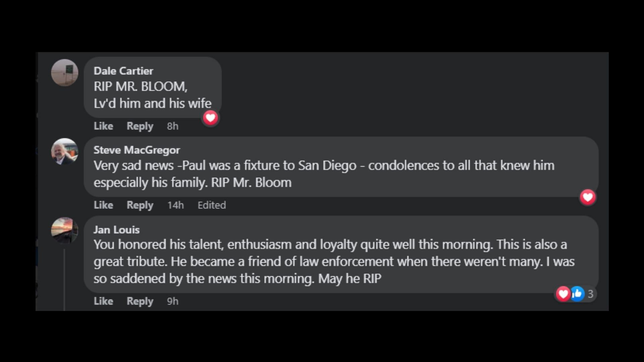Like Dale Cartier's comment
644x362 pixels.
coord(103,126)
